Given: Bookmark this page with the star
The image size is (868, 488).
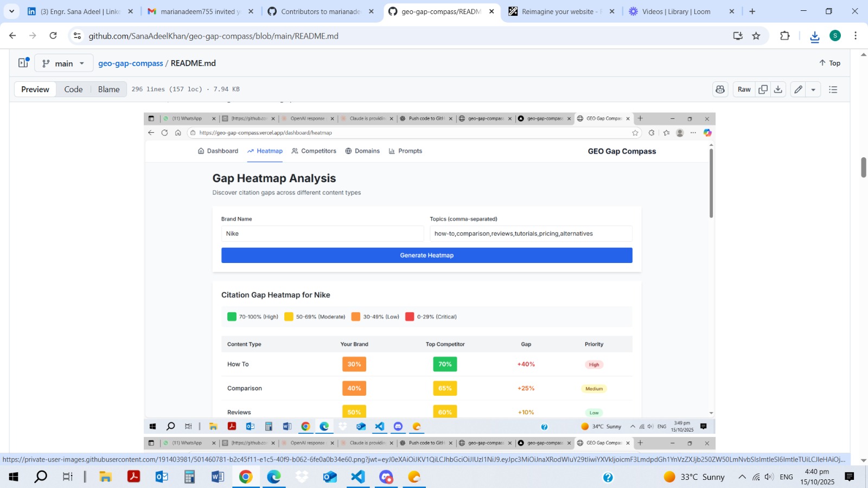Looking at the screenshot, I should 756,36.
